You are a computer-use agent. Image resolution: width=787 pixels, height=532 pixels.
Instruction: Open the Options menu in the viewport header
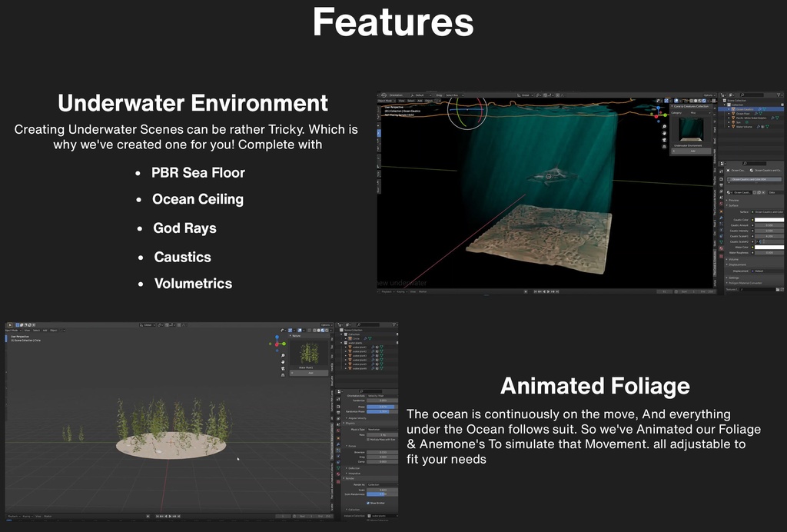point(709,95)
